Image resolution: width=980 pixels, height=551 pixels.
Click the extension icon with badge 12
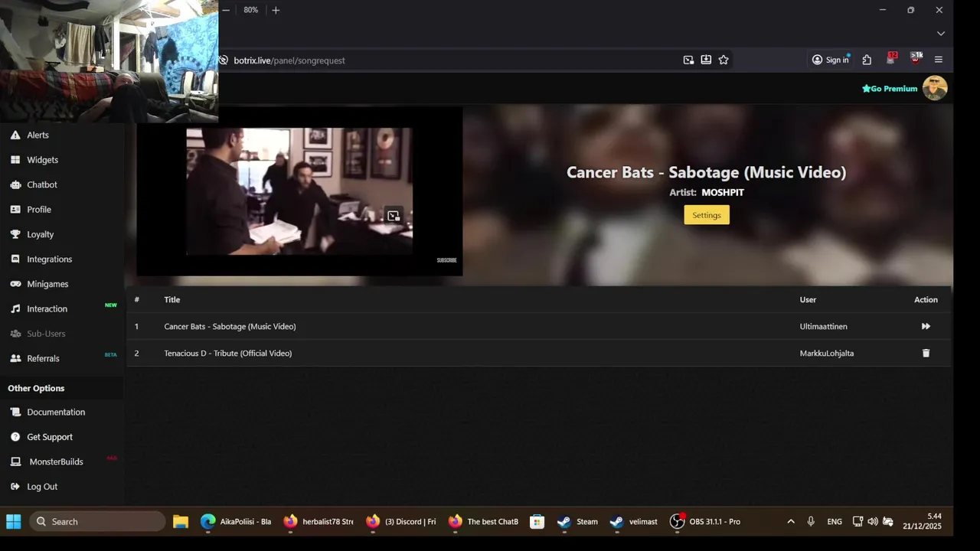[x=891, y=59]
